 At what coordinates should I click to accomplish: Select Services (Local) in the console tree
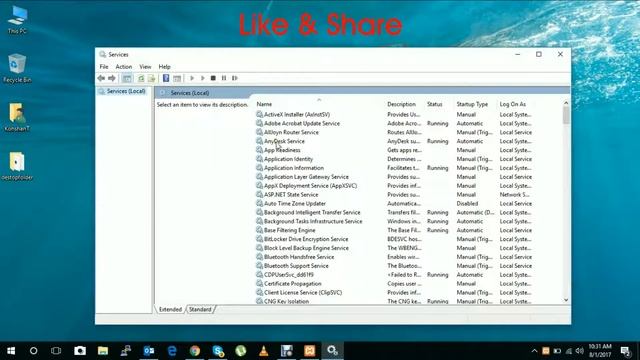[x=126, y=91]
